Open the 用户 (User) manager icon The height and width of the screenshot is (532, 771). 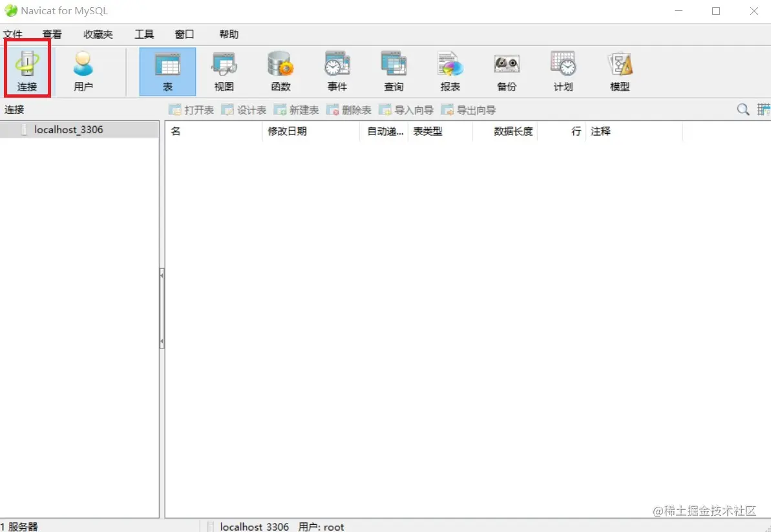pyautogui.click(x=83, y=71)
